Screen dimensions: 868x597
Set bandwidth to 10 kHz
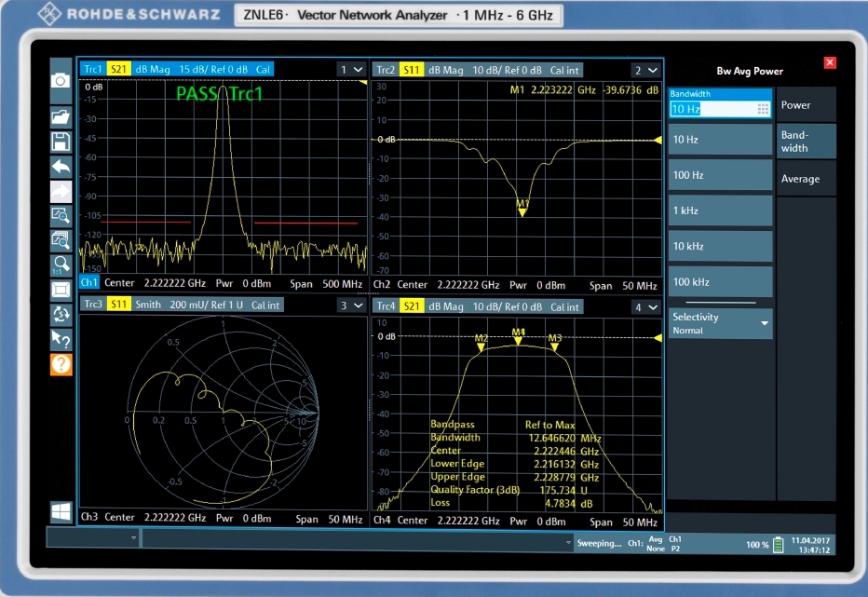[x=720, y=247]
